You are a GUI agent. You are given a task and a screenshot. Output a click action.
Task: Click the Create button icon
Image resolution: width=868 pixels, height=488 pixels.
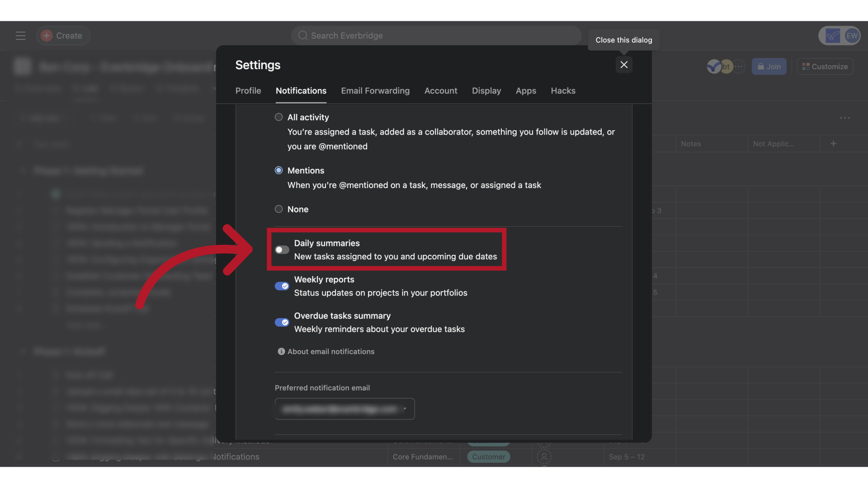pyautogui.click(x=47, y=35)
